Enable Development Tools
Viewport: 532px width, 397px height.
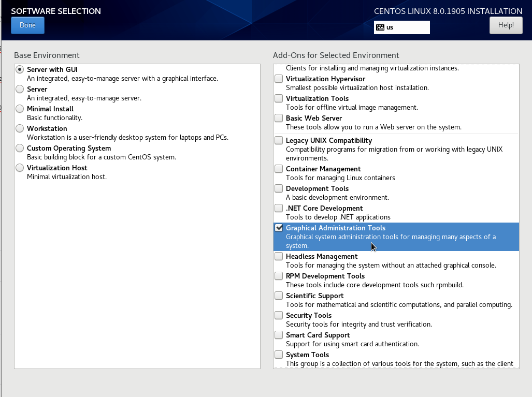coord(278,188)
